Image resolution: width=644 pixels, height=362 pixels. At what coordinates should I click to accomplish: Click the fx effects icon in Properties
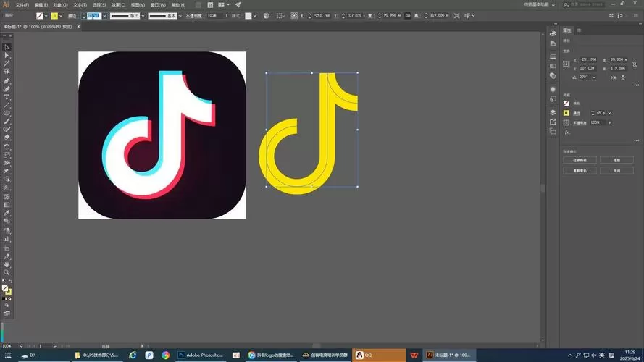(566, 132)
